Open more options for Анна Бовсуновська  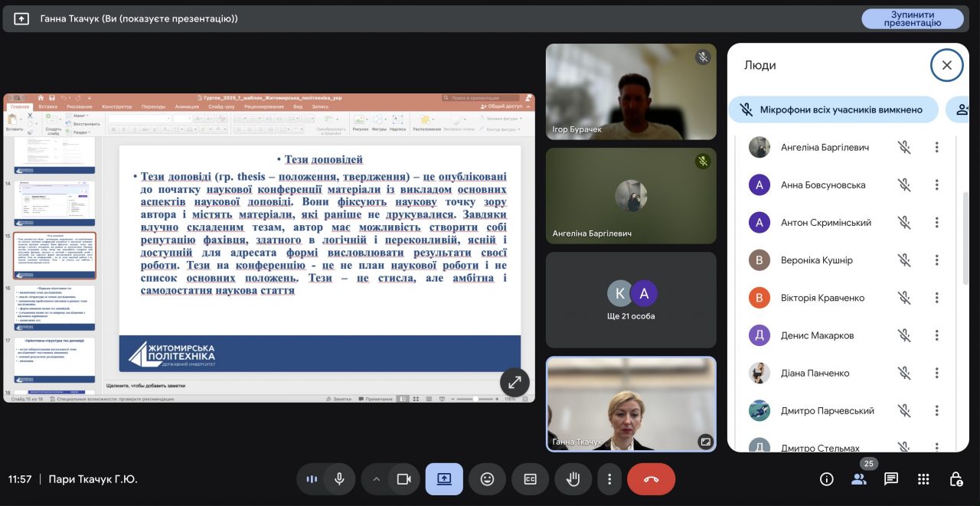point(936,185)
